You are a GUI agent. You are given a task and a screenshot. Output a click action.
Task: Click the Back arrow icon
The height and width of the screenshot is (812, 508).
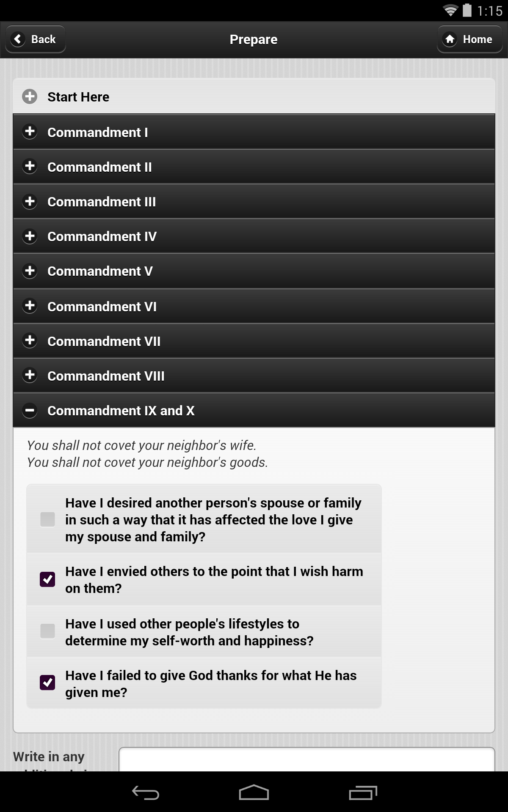click(17, 39)
